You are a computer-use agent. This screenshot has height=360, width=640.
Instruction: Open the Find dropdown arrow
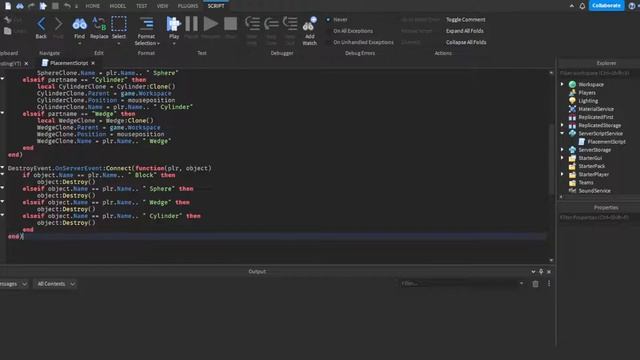click(x=80, y=43)
